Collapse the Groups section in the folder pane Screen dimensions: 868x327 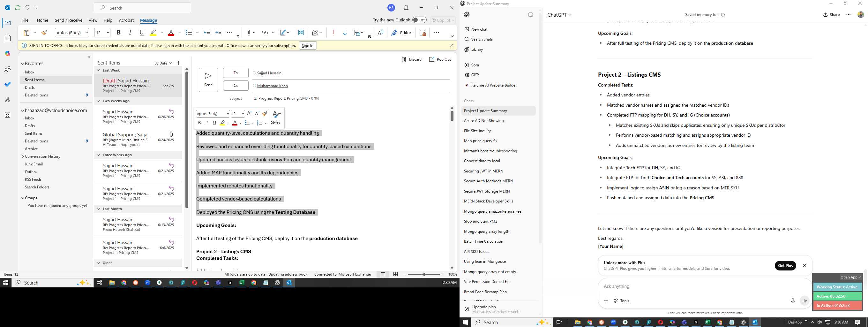tap(23, 198)
